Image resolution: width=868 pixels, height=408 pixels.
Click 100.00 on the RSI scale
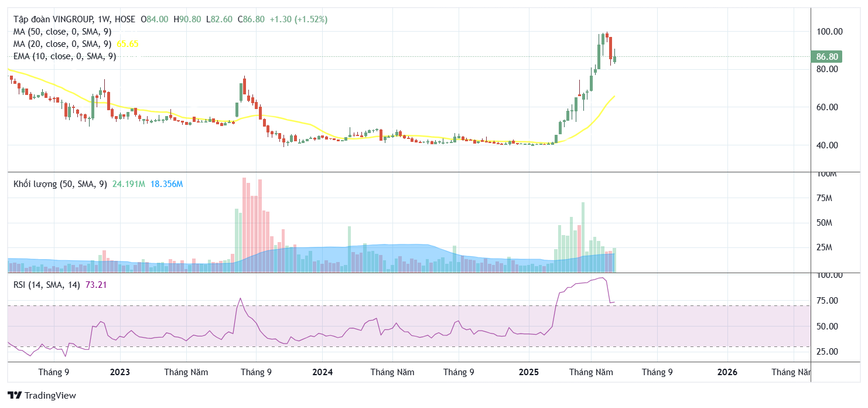(829, 276)
